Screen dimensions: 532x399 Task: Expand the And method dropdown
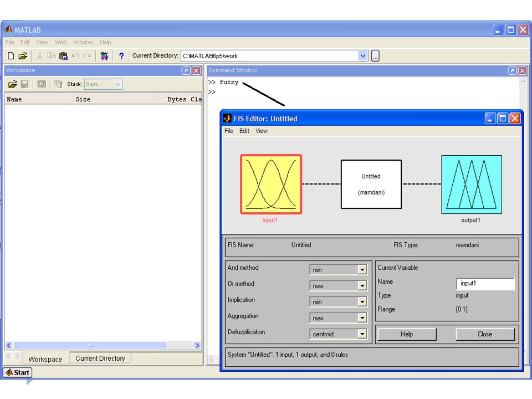362,270
